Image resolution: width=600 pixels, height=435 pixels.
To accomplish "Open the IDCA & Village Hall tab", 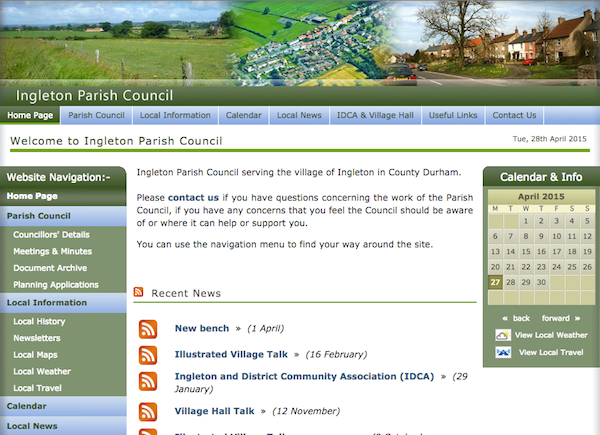I will click(375, 115).
